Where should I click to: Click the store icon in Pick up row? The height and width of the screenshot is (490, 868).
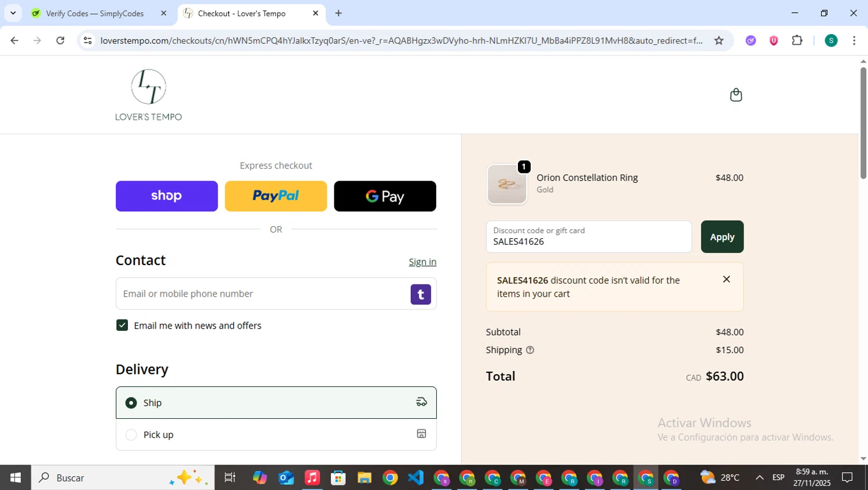pos(421,434)
